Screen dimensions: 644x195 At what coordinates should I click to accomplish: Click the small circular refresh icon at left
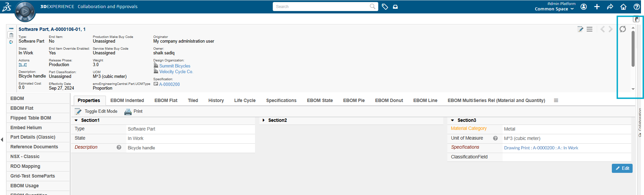click(11, 42)
